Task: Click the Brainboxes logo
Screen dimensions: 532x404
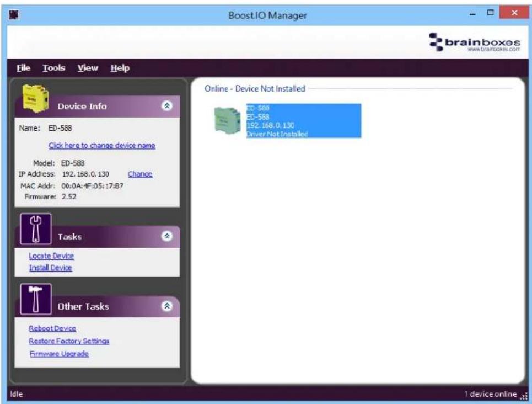Action: click(x=474, y=42)
